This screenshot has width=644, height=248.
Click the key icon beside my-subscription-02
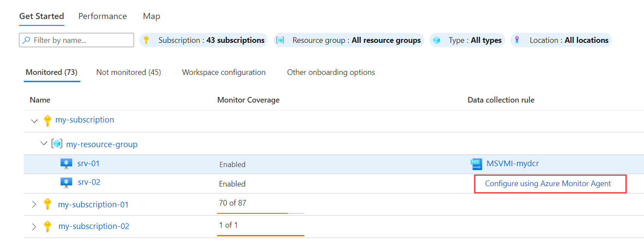[48, 226]
